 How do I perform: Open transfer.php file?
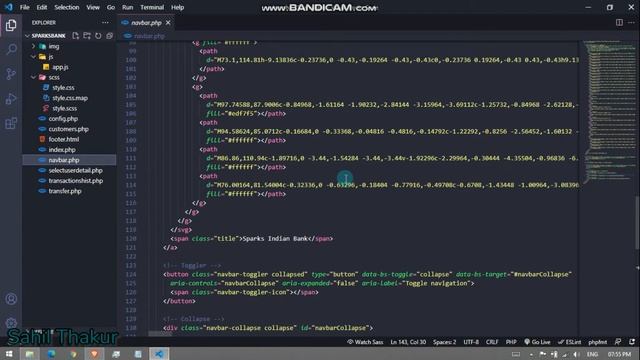click(x=65, y=191)
